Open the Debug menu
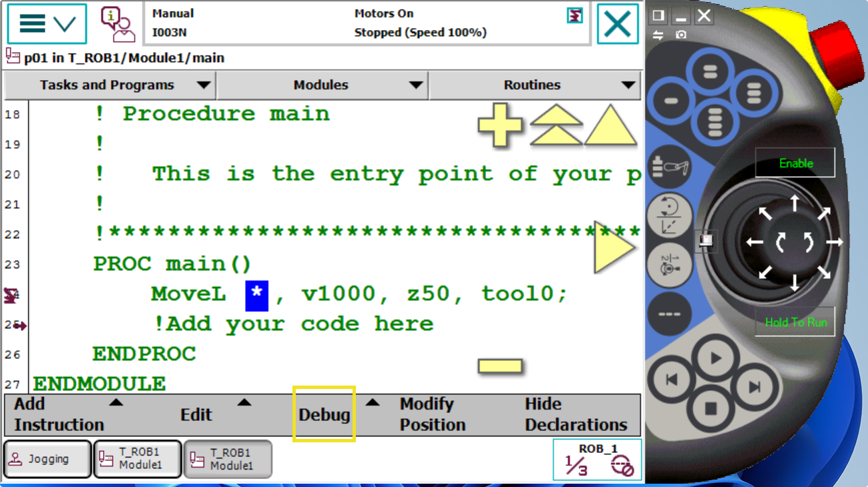 click(324, 414)
